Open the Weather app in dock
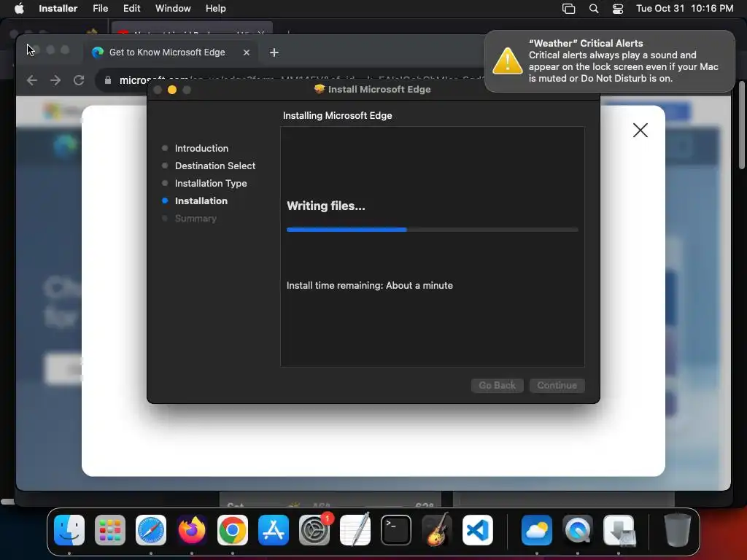747x560 pixels. (537, 530)
